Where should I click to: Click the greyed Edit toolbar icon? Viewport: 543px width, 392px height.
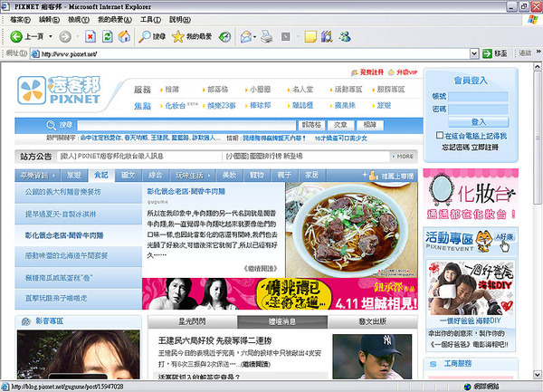(286, 36)
